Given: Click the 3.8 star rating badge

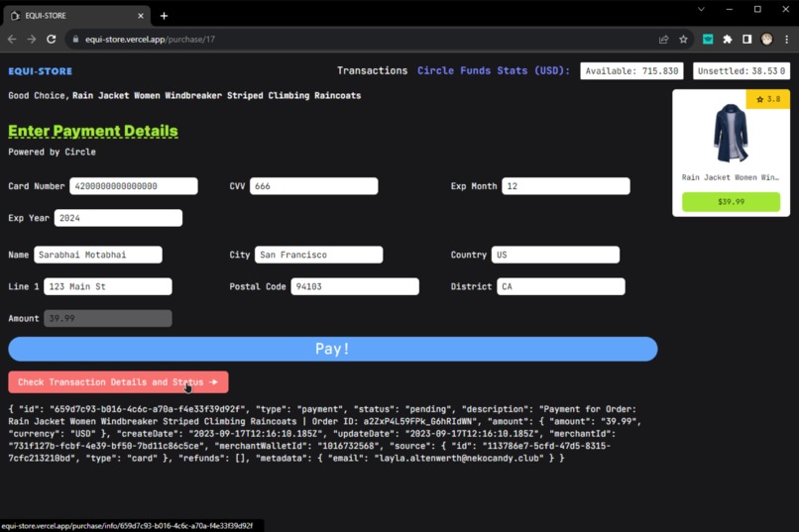Looking at the screenshot, I should coord(768,99).
